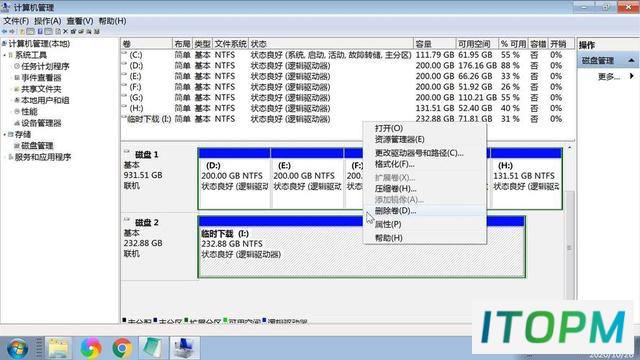Choose 删除卷(D) from context menu
Viewport: 640px width, 360px height.
point(395,211)
